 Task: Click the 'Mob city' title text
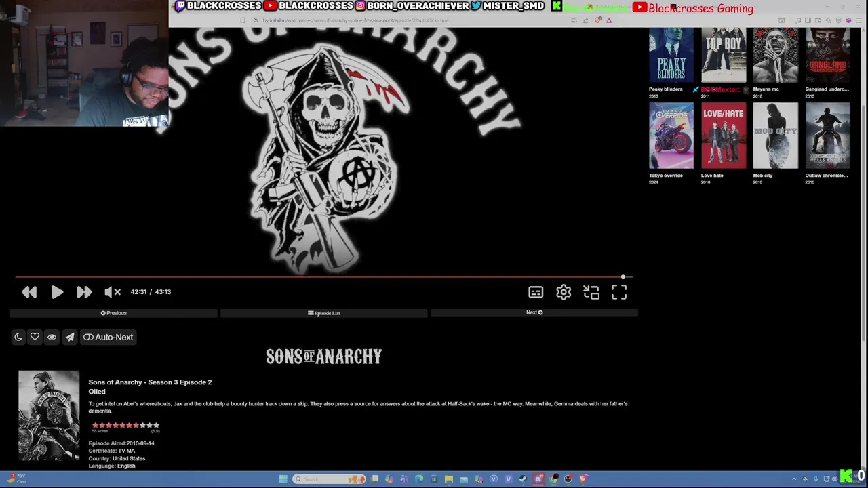(x=762, y=176)
